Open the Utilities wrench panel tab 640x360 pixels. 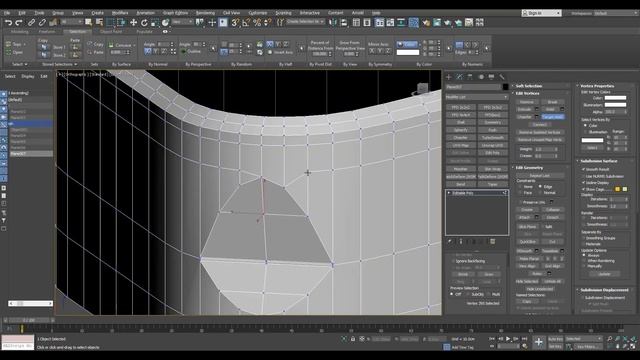click(502, 77)
